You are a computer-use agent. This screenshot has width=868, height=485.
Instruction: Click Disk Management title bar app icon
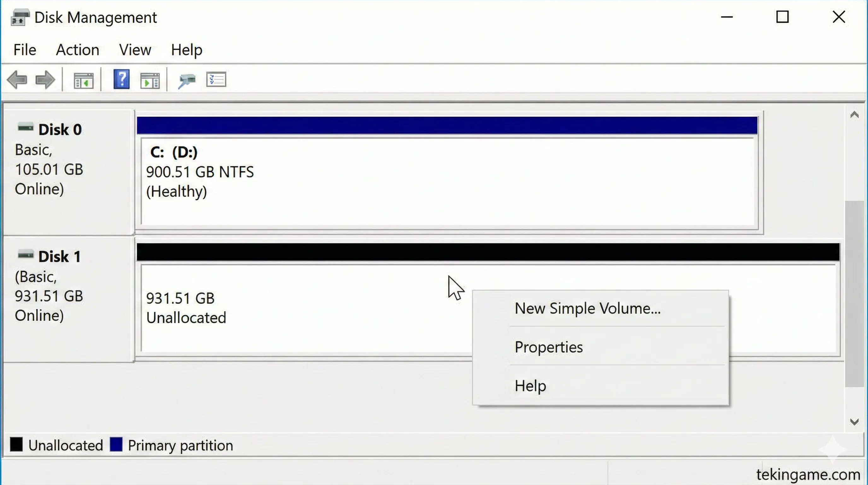coord(20,17)
